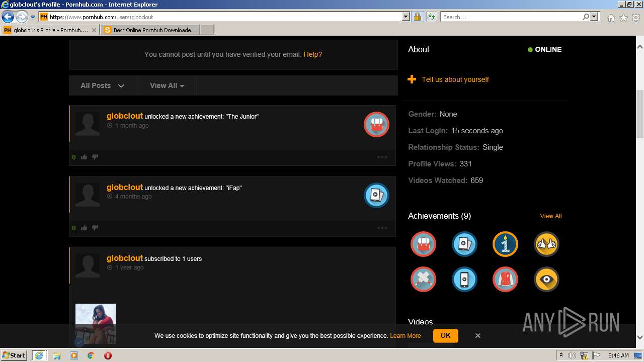The width and height of the screenshot is (644, 362).
Task: Click the avatar on The Junior post
Action: pyautogui.click(x=88, y=124)
